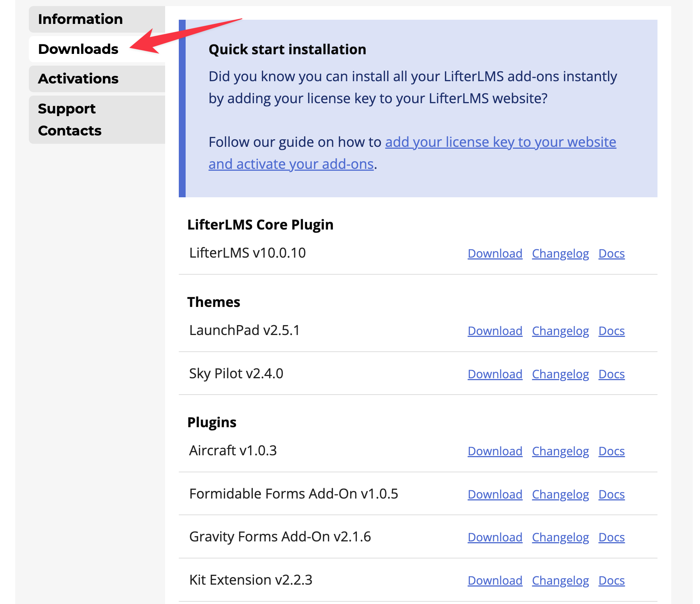Read the LaunchPad v2.5.1 docs

(x=612, y=331)
